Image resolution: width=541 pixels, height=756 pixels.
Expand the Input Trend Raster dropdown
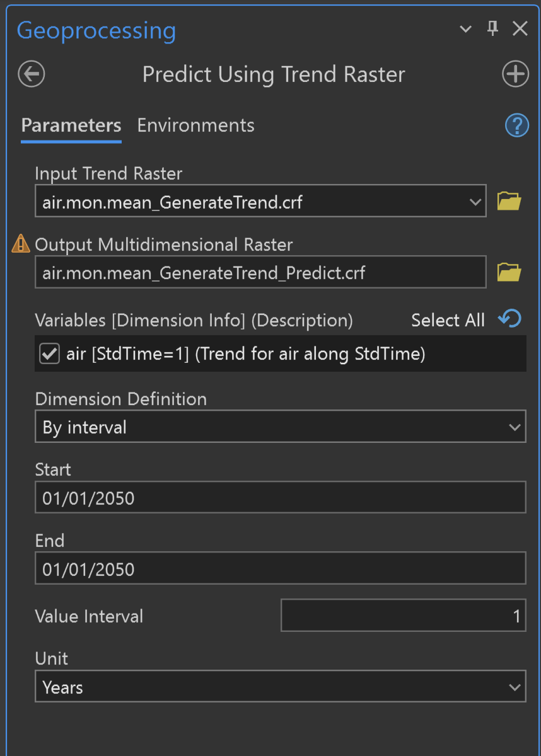(x=475, y=202)
